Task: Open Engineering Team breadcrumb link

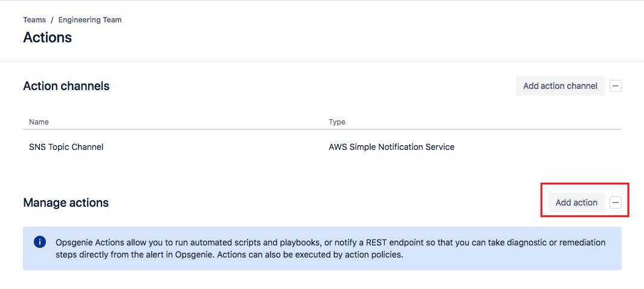Action: click(90, 20)
